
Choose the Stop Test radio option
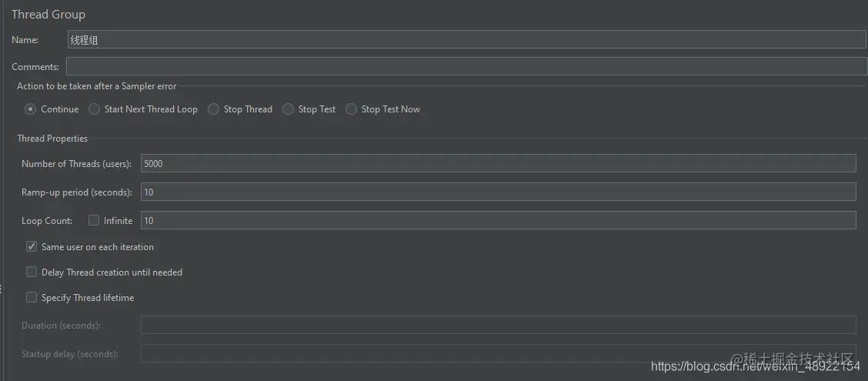(288, 109)
